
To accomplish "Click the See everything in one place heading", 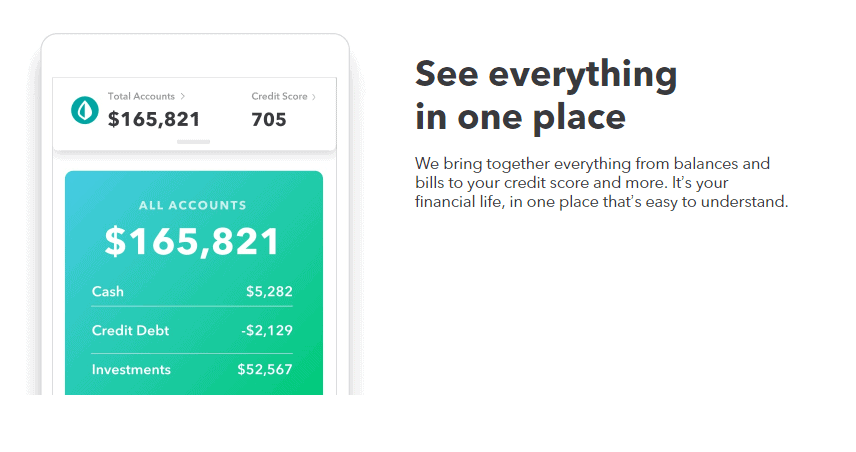I will pyautogui.click(x=546, y=96).
